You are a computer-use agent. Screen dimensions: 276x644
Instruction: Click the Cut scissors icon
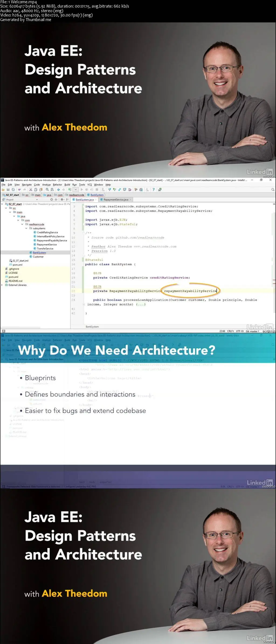31,189
